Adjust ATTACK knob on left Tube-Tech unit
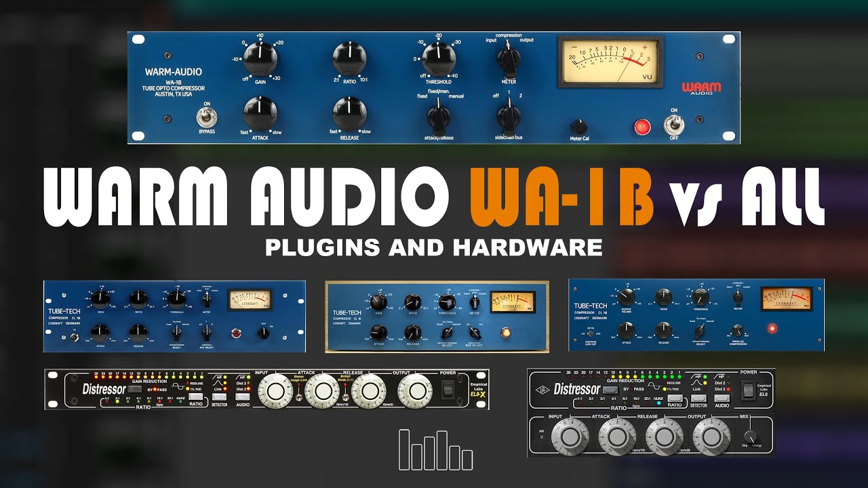This screenshot has height=488, width=868. [100, 332]
